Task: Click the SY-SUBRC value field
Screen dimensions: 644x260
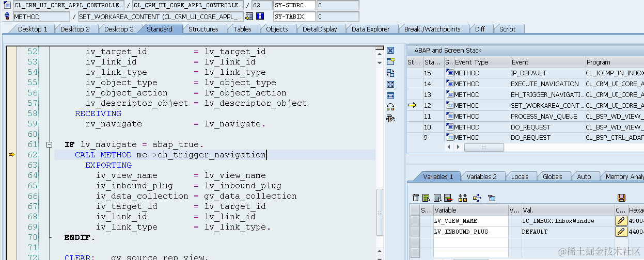Action: pyautogui.click(x=338, y=5)
